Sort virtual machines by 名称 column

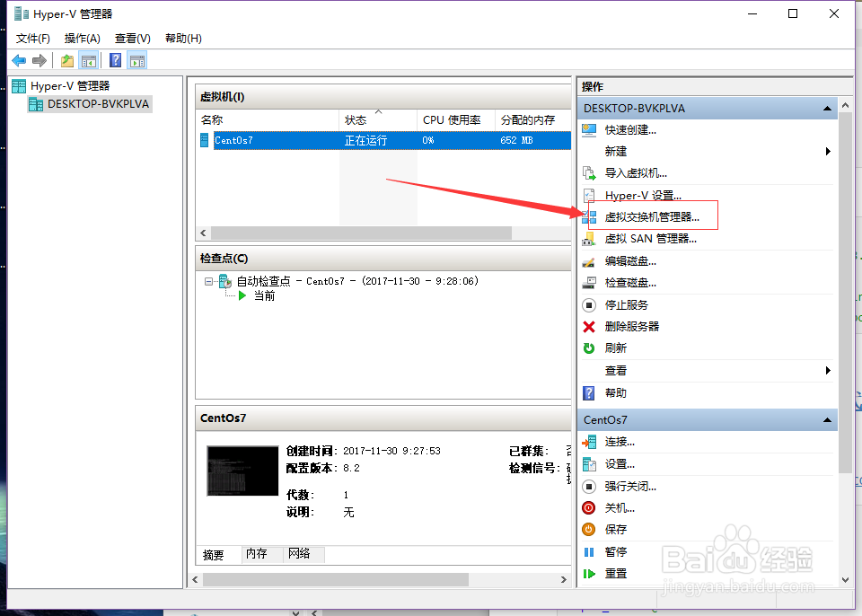[x=268, y=120]
